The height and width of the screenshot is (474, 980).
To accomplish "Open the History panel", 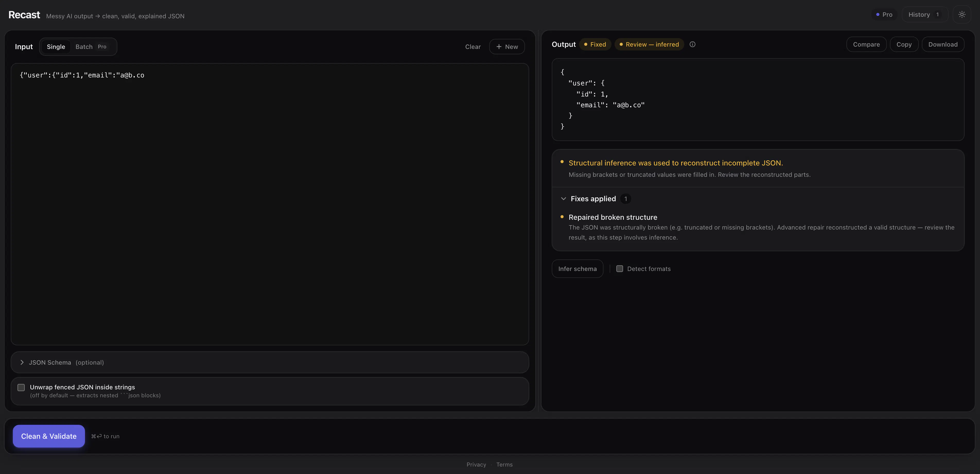I will (924, 14).
